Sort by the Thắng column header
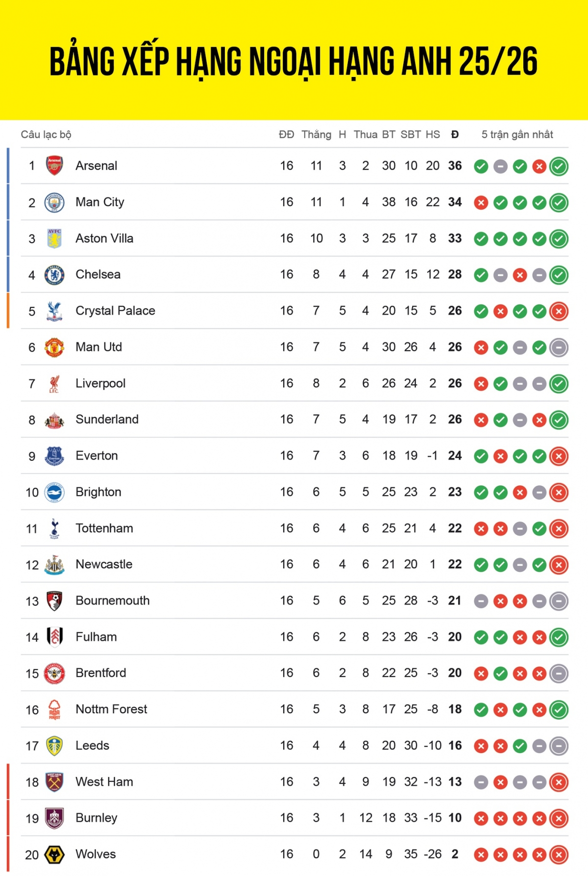The height and width of the screenshot is (876, 588). (x=316, y=134)
